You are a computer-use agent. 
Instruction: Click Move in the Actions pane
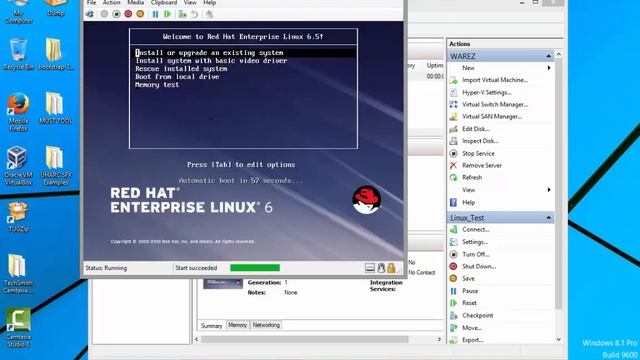click(472, 328)
